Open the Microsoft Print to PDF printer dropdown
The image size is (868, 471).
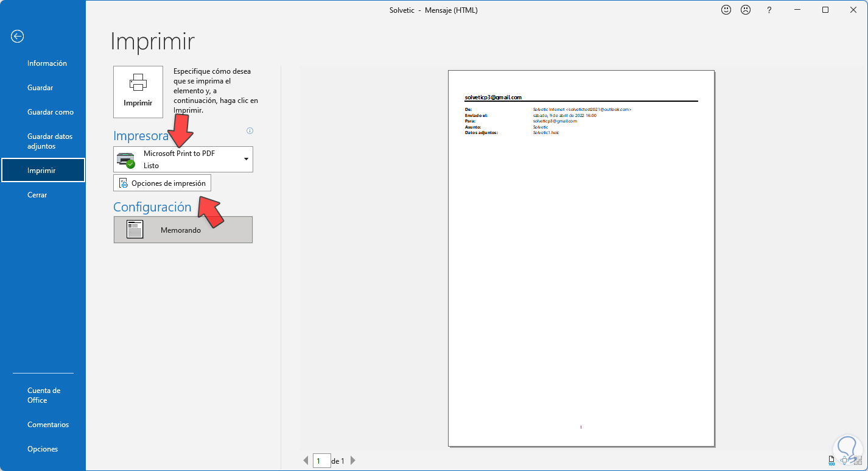(x=183, y=159)
